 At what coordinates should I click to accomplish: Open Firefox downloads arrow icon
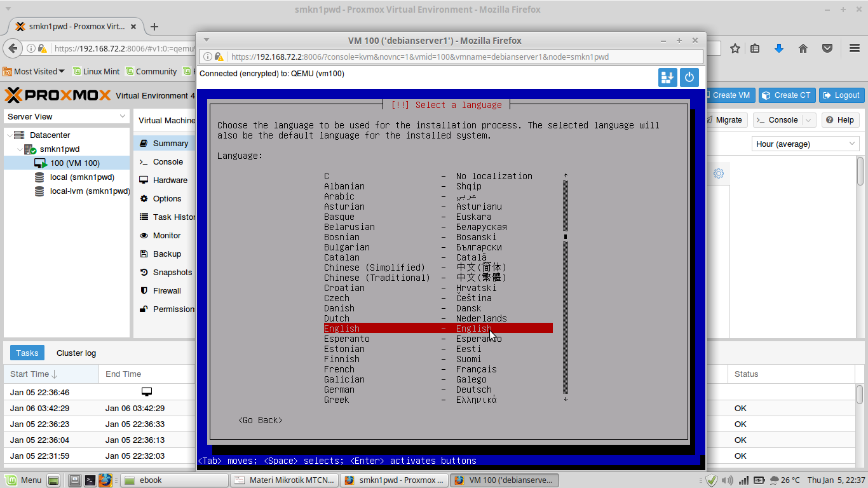tap(779, 48)
